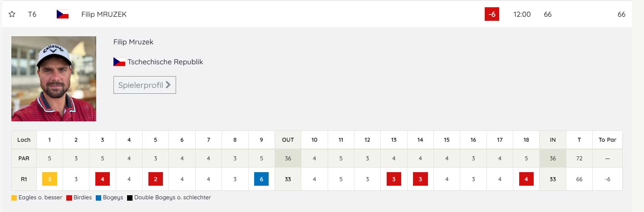
Task: Click the red birdie score on hole 14
Action: pyautogui.click(x=420, y=179)
